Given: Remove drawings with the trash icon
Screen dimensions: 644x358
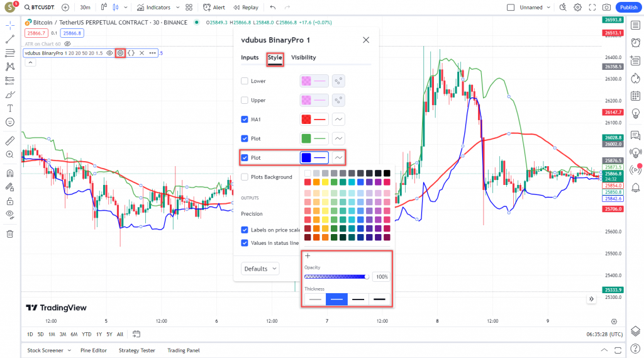Looking at the screenshot, I should pyautogui.click(x=10, y=234).
